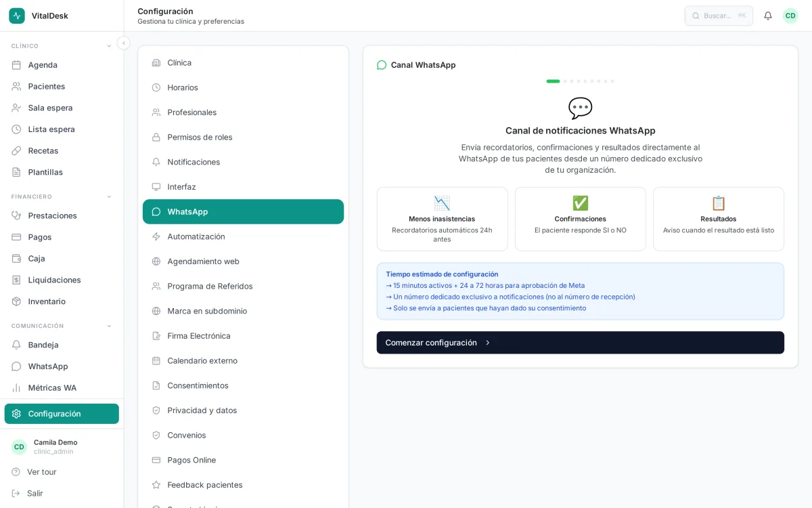
Task: Click the first green step indicator
Action: click(x=553, y=81)
